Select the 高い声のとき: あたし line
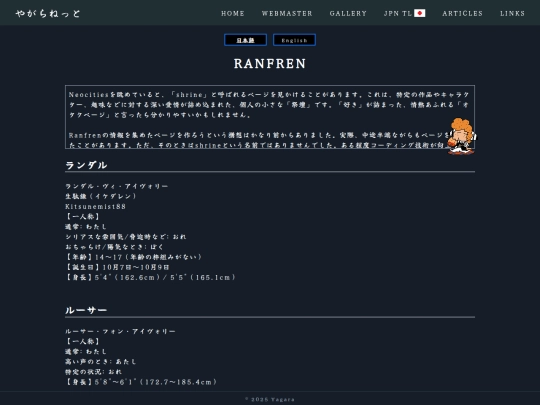540x405 pixels. (x=101, y=362)
